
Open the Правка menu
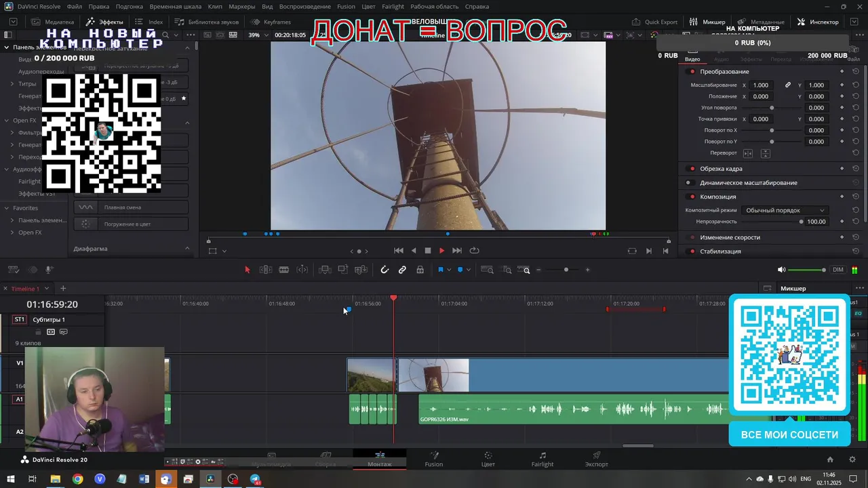pyautogui.click(x=99, y=6)
